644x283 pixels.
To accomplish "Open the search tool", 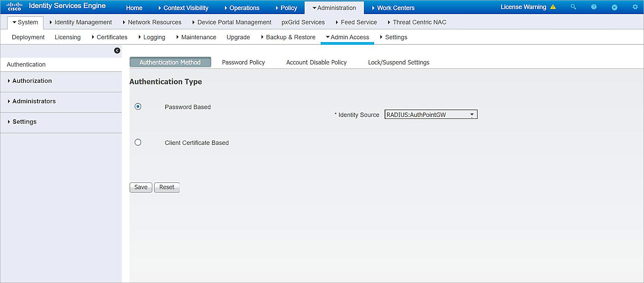I will coord(573,7).
